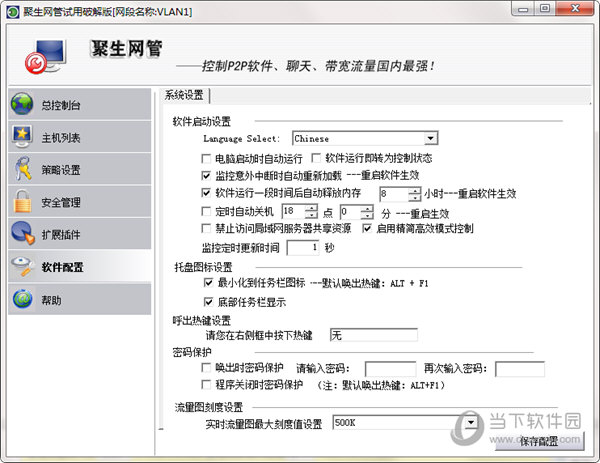This screenshot has height=463, width=600.
Task: Open the 实时流量图最大刻度值 dropdown
Action: click(471, 422)
